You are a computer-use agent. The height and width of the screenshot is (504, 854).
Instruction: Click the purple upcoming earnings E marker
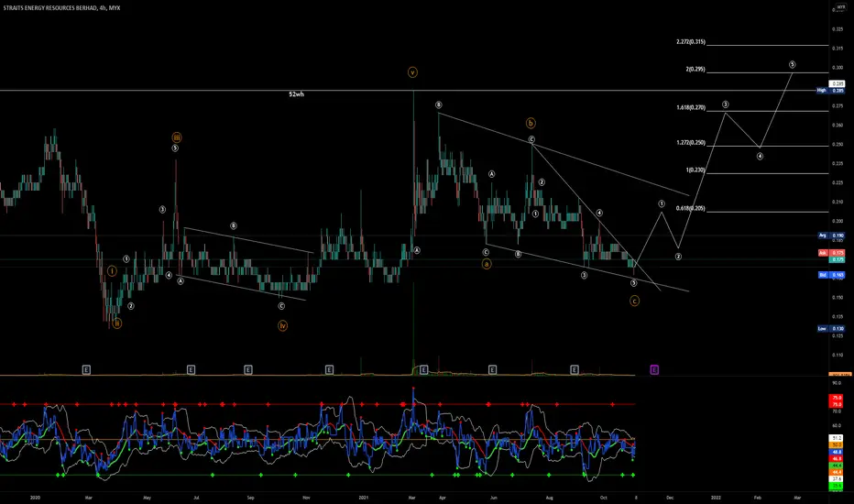[654, 370]
